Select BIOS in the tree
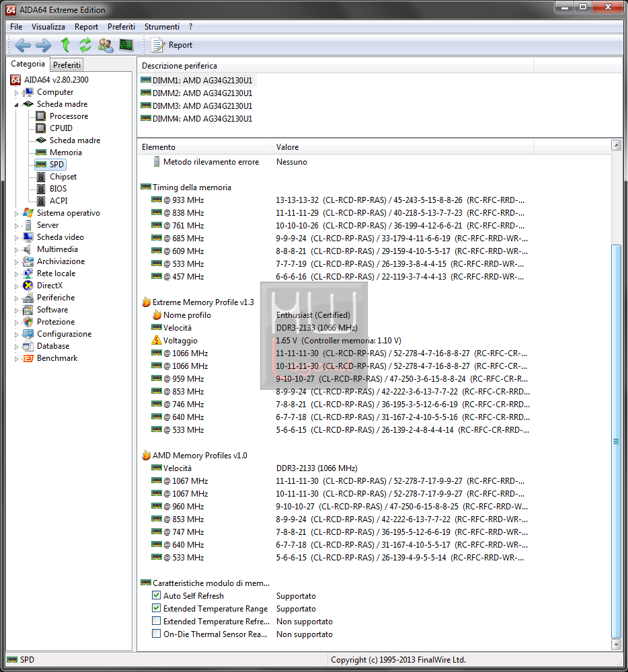This screenshot has width=628, height=672. point(58,189)
